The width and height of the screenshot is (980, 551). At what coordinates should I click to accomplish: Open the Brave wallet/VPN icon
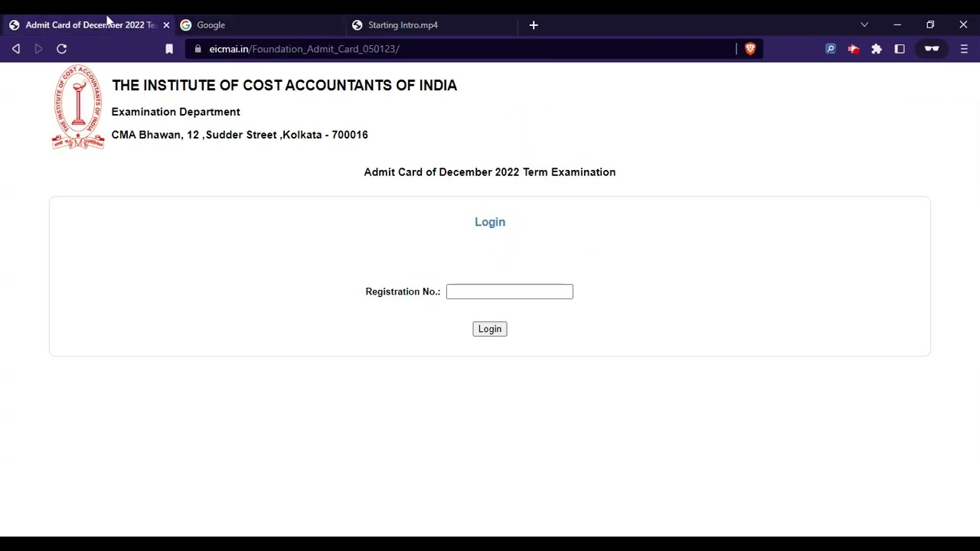[x=932, y=49]
